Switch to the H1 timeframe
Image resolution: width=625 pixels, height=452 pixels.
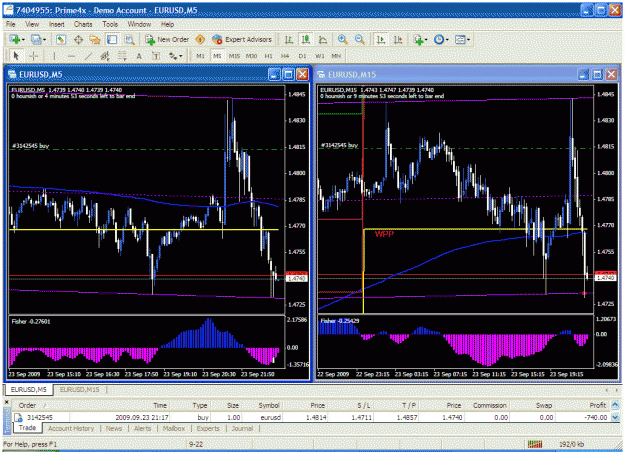[269, 56]
